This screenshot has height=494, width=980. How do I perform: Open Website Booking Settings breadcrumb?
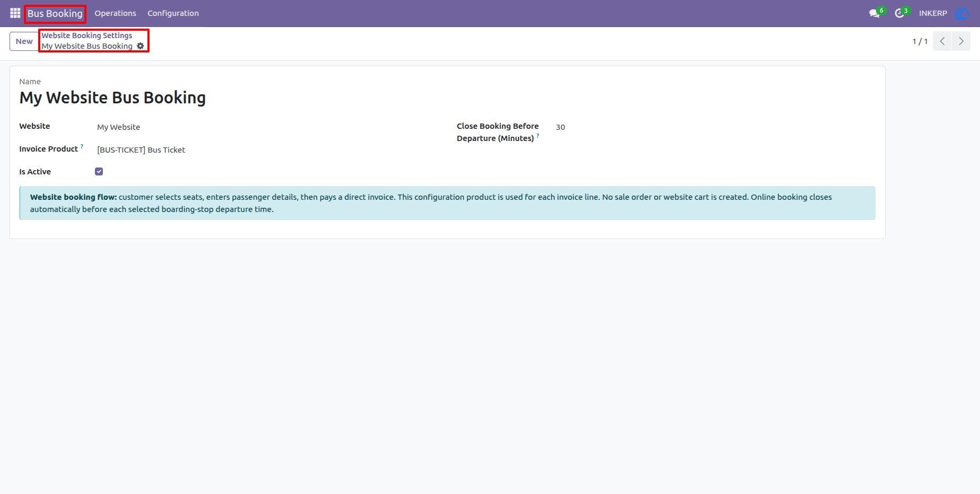click(x=87, y=36)
